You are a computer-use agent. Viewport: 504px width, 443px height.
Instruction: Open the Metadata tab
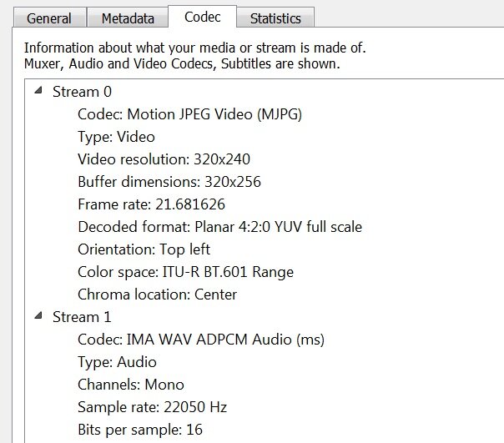coord(128,18)
